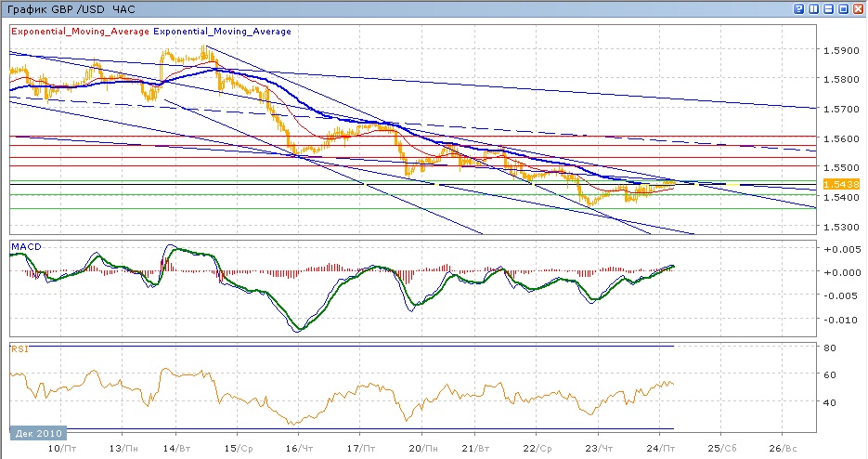This screenshot has height=459, width=868.
Task: Click the Дек 2010 month label
Action: point(37,434)
